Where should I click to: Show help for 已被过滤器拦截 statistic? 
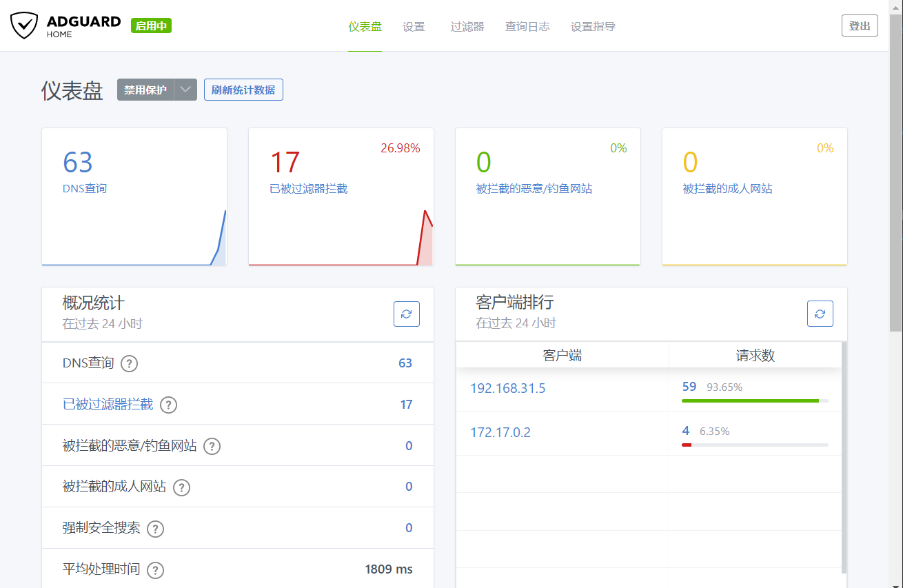tap(169, 405)
